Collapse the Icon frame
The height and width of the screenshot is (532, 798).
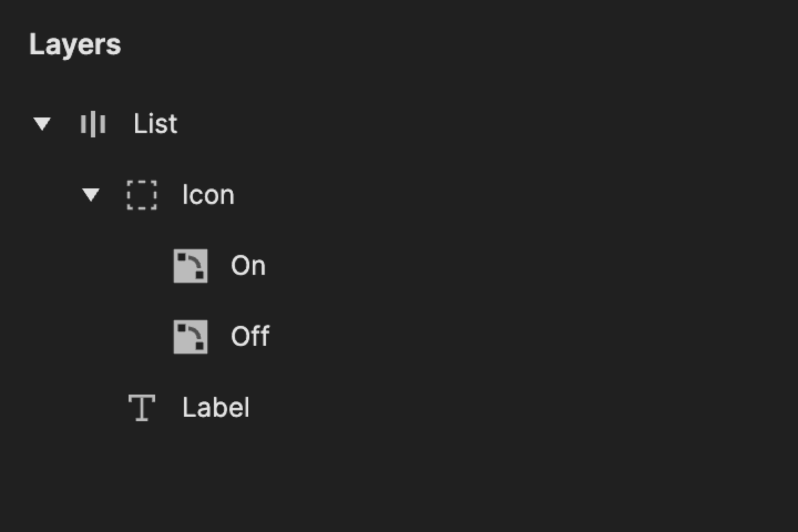(91, 195)
